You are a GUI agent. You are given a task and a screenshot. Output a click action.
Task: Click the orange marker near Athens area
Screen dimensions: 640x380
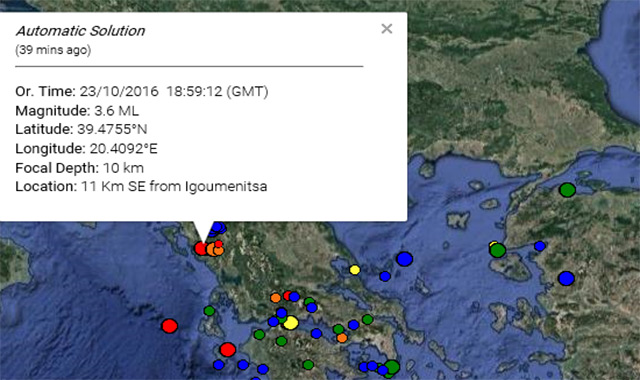tap(342, 338)
